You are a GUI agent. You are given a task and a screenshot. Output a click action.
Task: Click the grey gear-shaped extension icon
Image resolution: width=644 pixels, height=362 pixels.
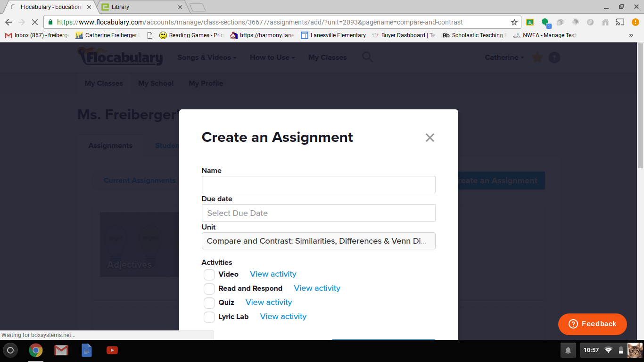576,22
